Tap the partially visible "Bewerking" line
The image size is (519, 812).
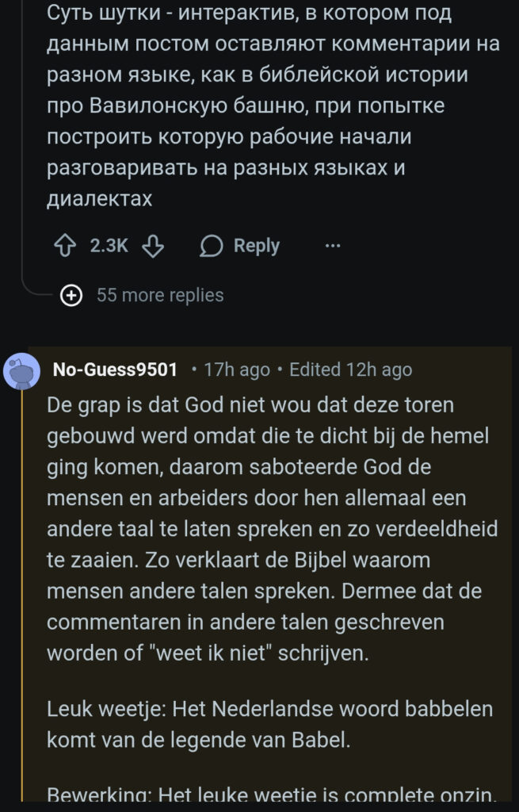click(x=270, y=794)
